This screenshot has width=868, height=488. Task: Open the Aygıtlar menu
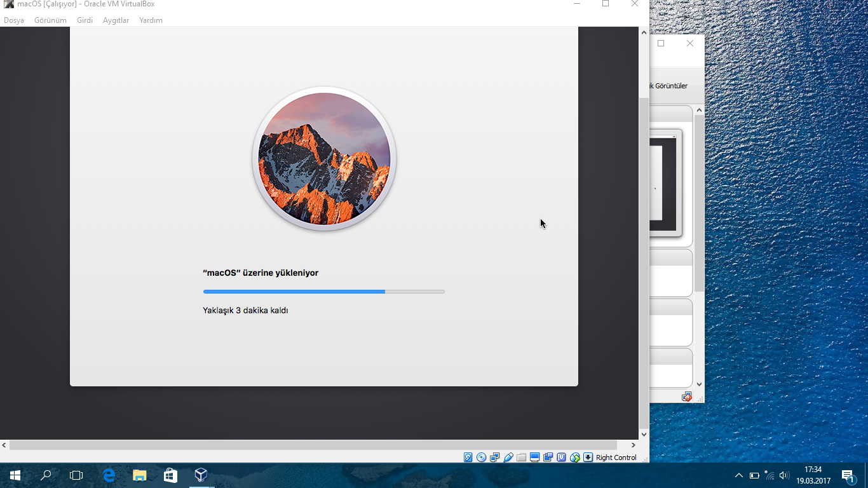(116, 20)
